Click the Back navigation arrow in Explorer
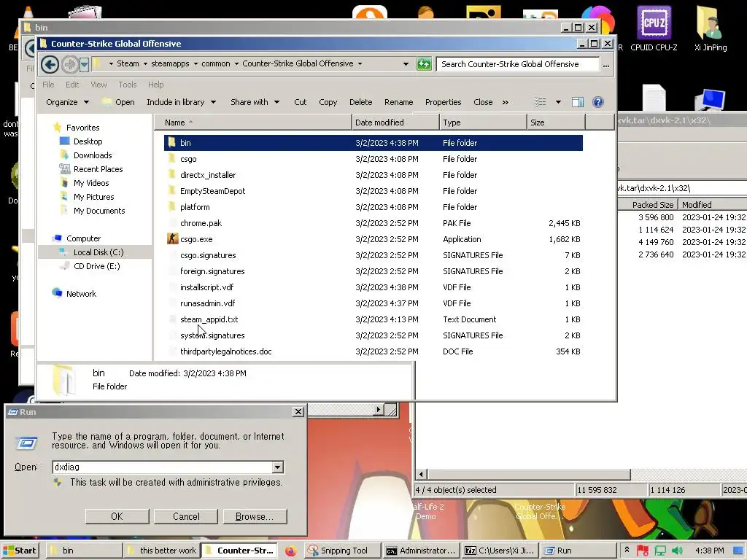The image size is (747, 560). tap(50, 64)
